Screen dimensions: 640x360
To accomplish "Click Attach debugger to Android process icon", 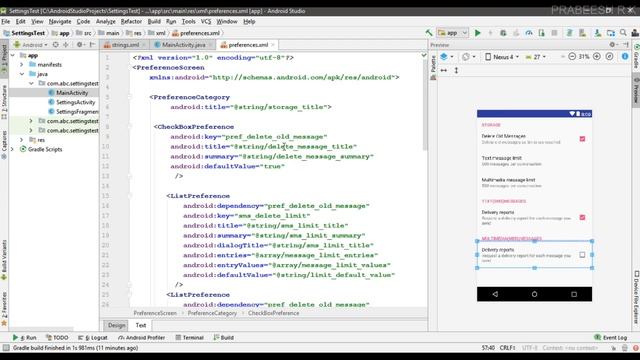I will (x=542, y=33).
